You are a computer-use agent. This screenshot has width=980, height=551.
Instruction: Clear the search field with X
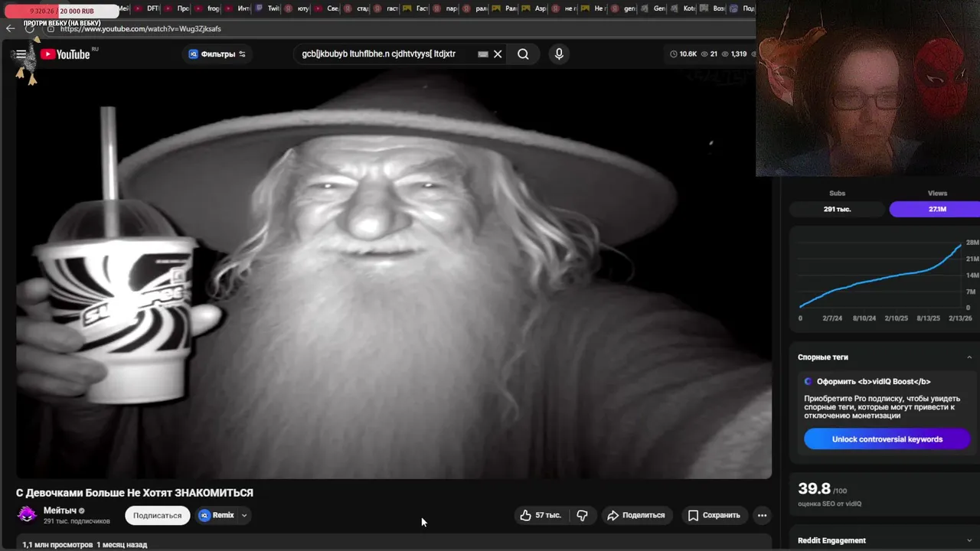[x=498, y=54]
